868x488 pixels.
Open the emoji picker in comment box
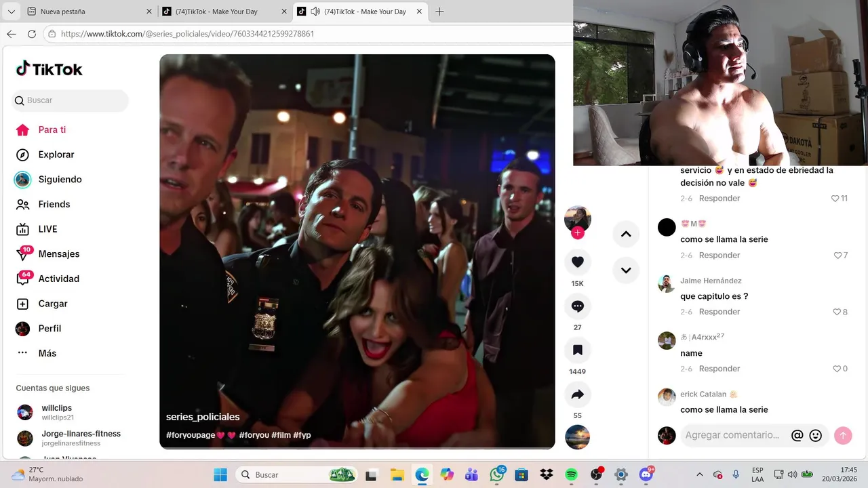816,435
